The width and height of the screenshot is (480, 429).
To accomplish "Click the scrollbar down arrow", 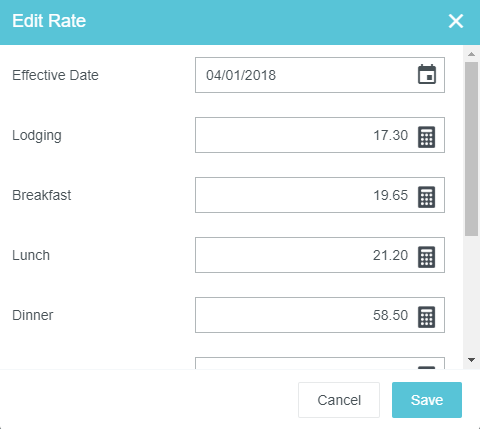I will pos(471,360).
